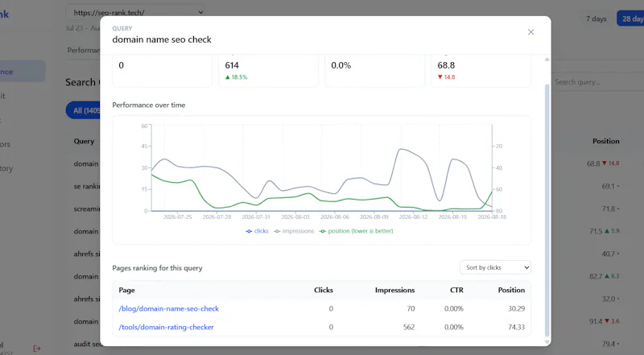The image size is (644, 355).
Task: Click the Pages ranking for this query heading
Action: click(x=157, y=268)
